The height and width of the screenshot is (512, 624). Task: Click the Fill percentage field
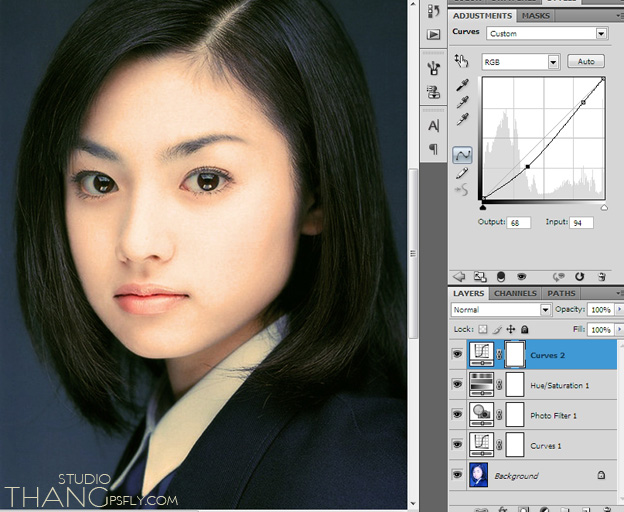click(601, 329)
